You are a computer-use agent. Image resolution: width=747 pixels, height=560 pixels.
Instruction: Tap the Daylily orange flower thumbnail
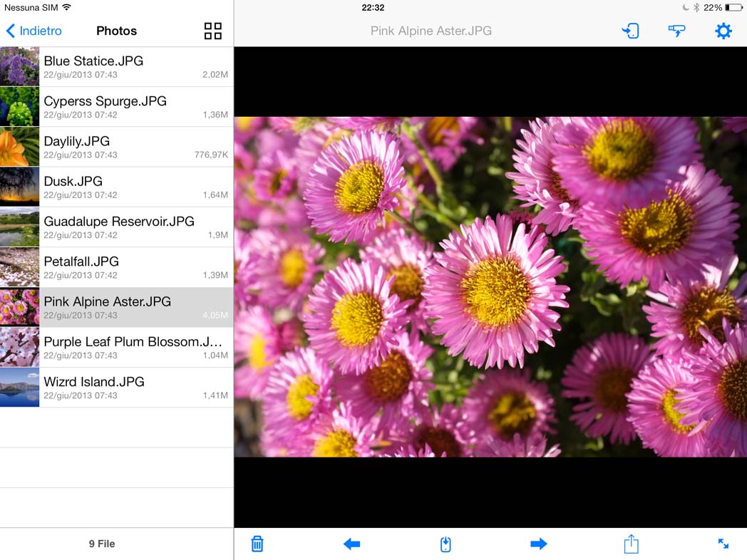[19, 147]
